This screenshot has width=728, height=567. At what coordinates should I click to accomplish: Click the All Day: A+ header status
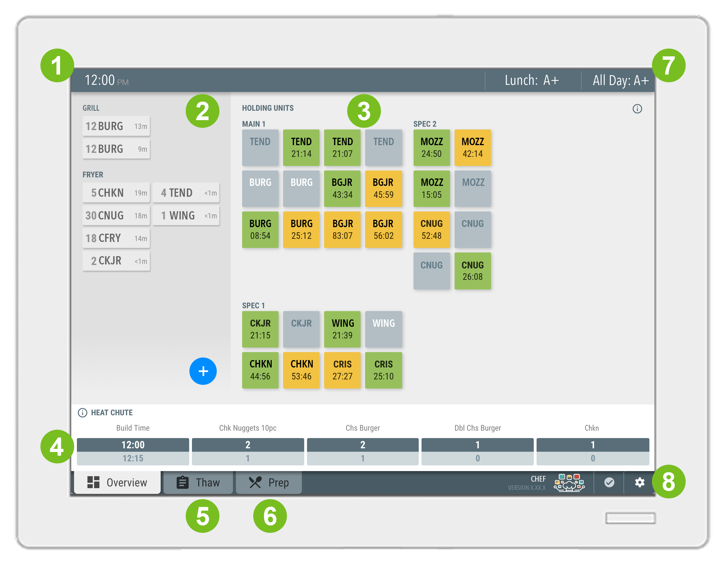(x=620, y=80)
